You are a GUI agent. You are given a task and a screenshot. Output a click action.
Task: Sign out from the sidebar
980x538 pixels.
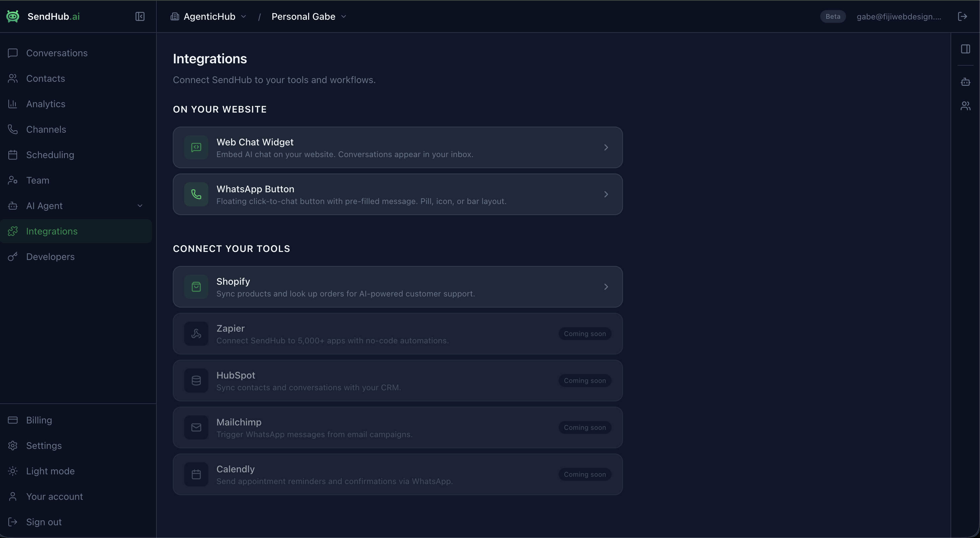[76, 522]
